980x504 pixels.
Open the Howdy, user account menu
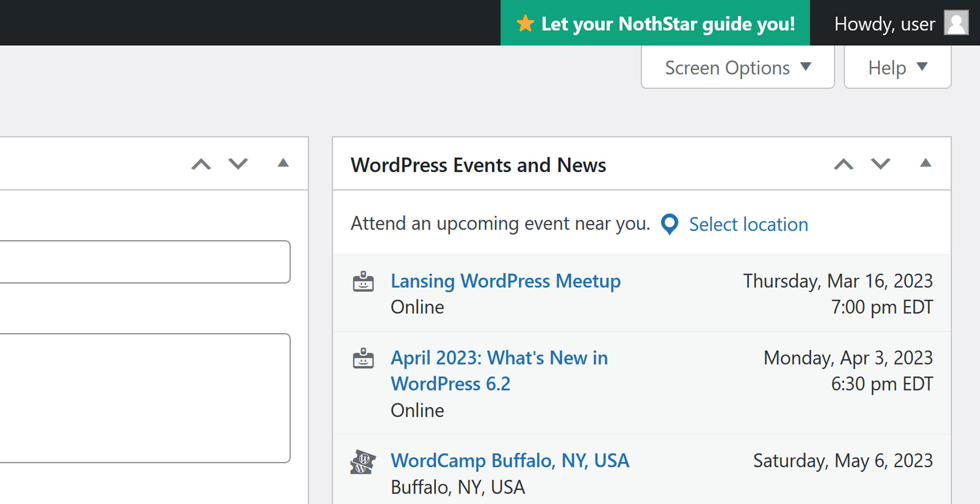click(884, 24)
